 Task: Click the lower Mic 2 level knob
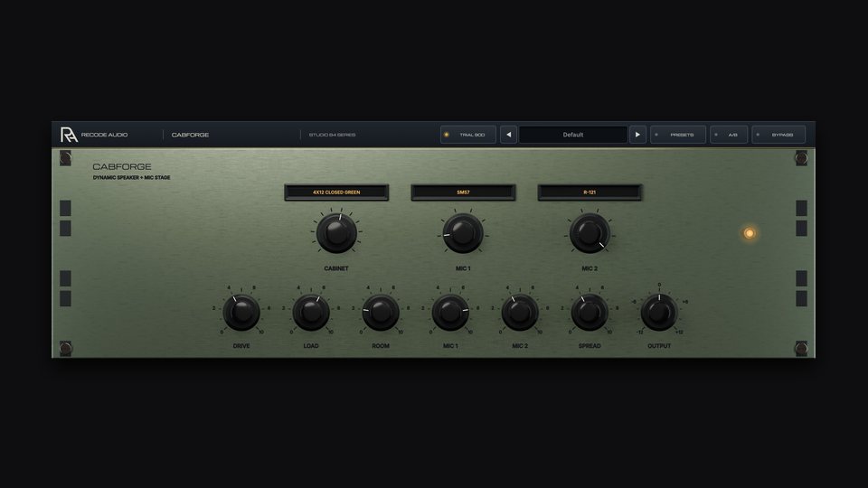click(520, 313)
